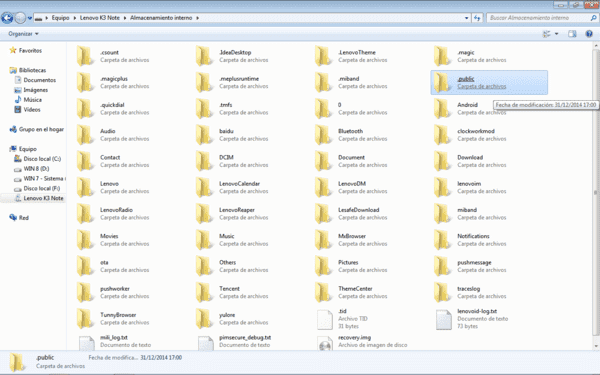Open address bar history dropdown arrow
The image size is (600, 375).
[466, 18]
